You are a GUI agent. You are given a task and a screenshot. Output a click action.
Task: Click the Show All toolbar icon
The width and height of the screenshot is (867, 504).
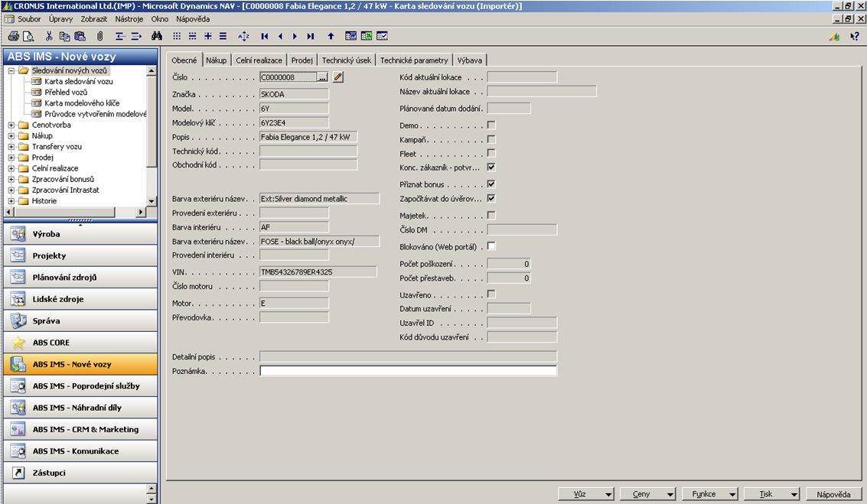click(x=223, y=37)
